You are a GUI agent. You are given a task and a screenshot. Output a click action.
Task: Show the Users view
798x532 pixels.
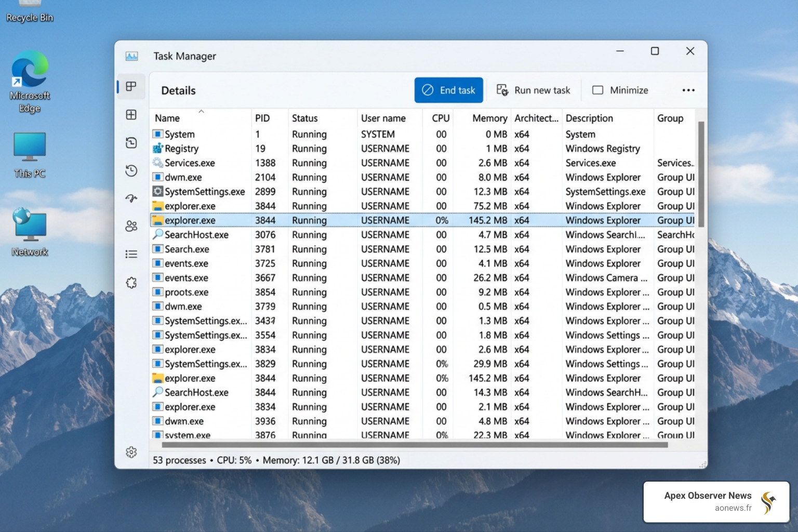pyautogui.click(x=131, y=226)
